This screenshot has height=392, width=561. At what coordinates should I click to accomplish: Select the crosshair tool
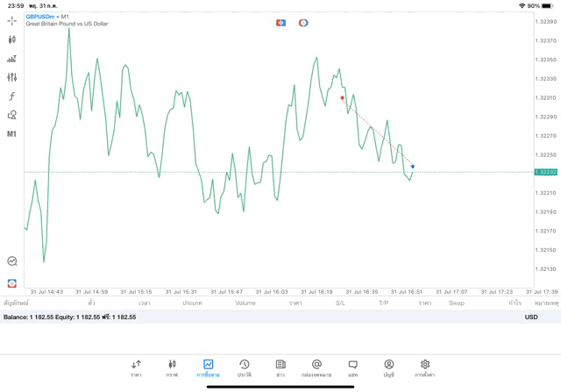pos(12,20)
